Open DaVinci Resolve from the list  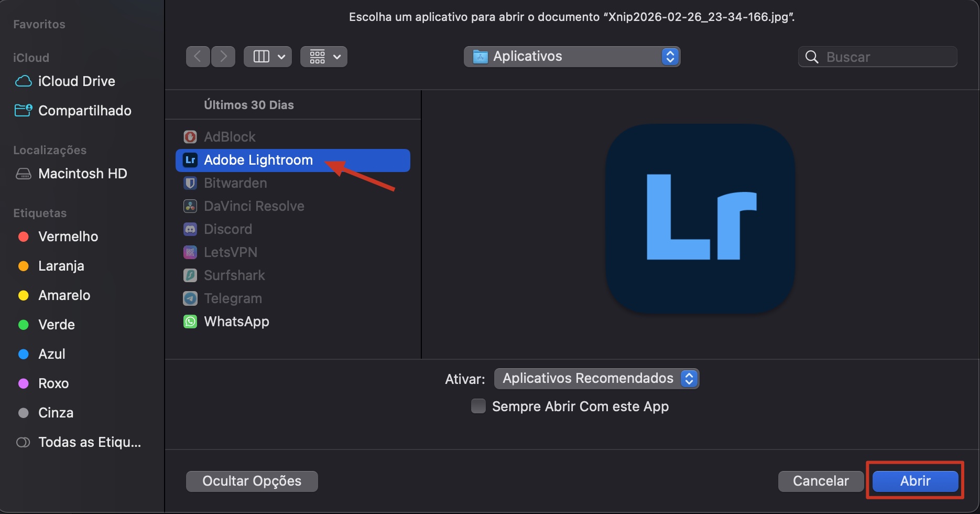point(190,206)
